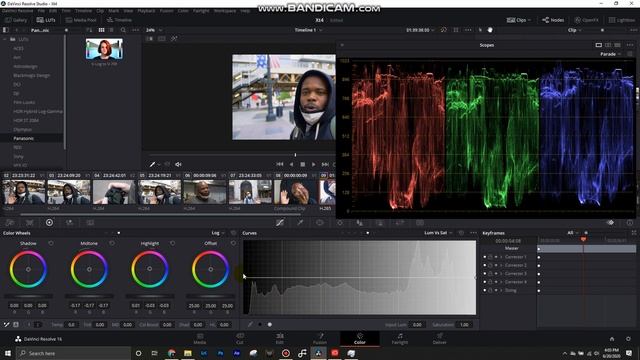Open the Timeline 1 dropdown
The height and width of the screenshot is (360, 640).
309,30
